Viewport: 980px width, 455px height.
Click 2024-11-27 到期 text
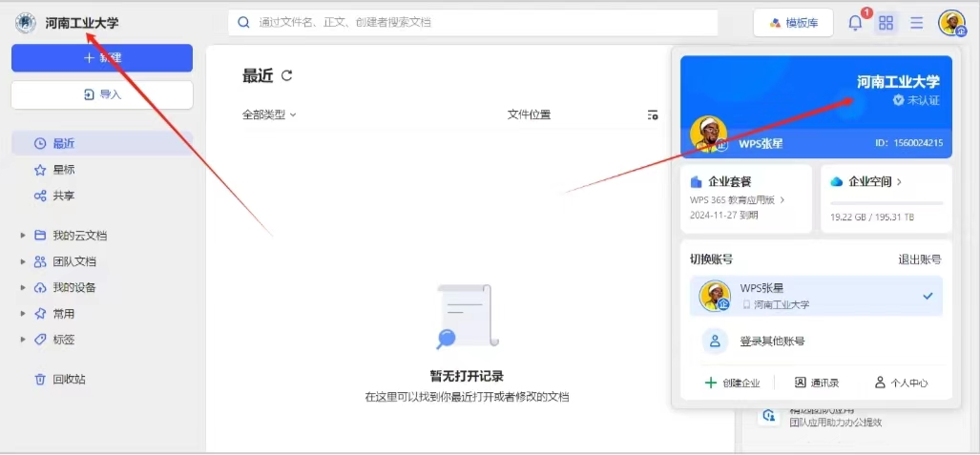pyautogui.click(x=723, y=215)
